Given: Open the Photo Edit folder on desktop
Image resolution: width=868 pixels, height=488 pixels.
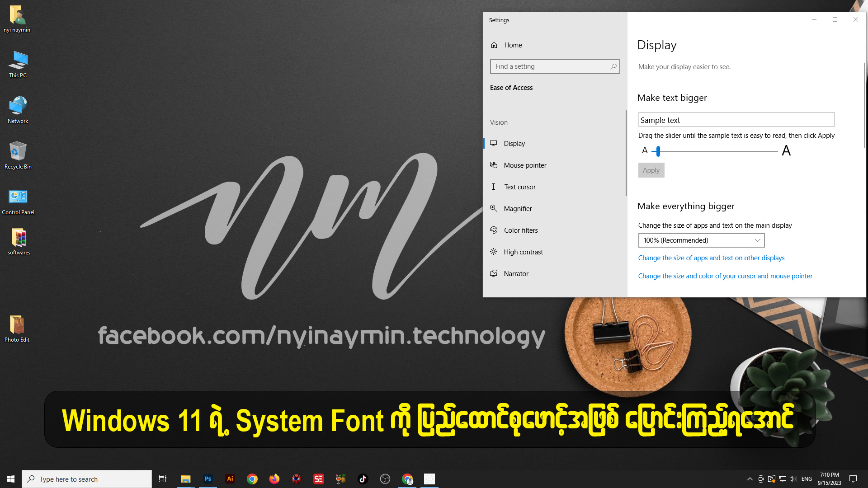Looking at the screenshot, I should [x=17, y=328].
